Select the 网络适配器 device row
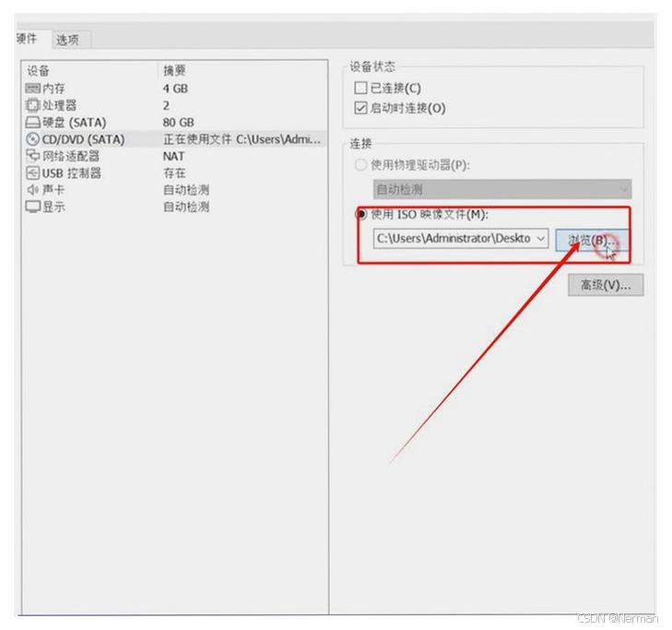 (x=175, y=156)
